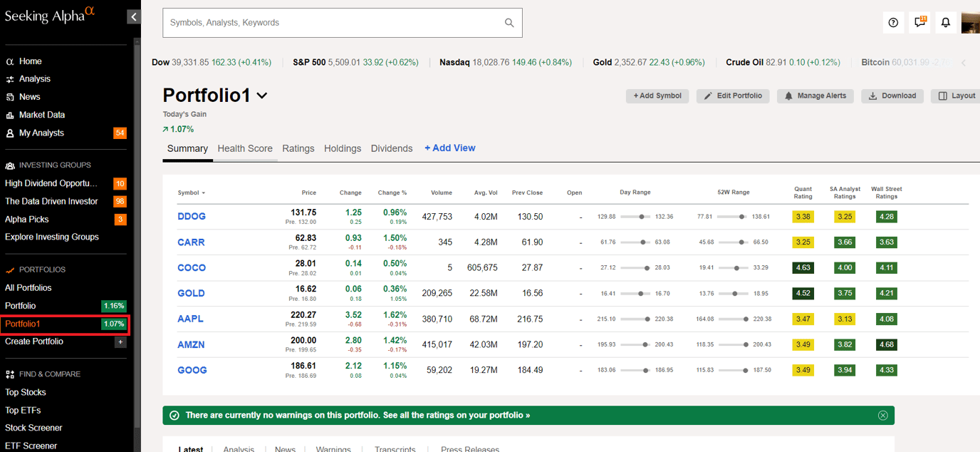This screenshot has height=452, width=980.
Task: Click the + Add View link
Action: click(450, 148)
